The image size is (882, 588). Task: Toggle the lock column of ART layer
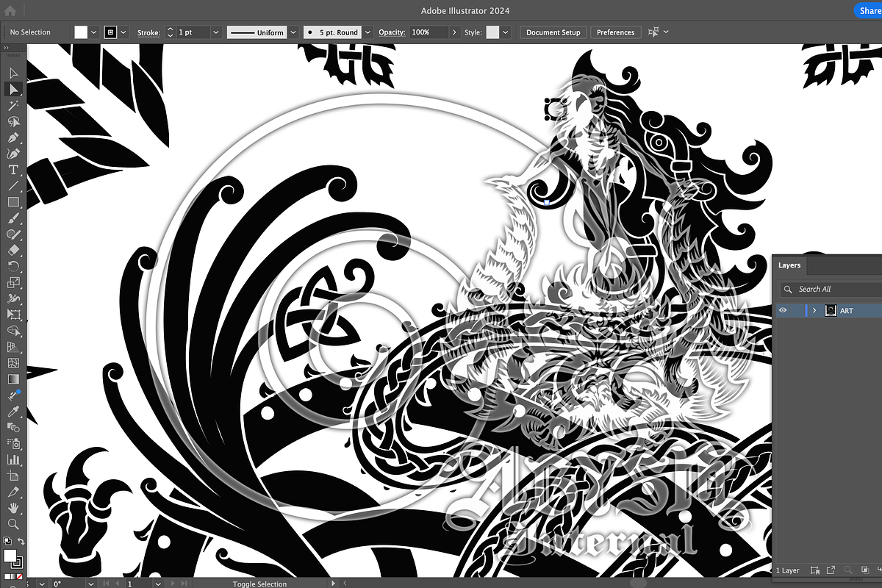(x=797, y=311)
